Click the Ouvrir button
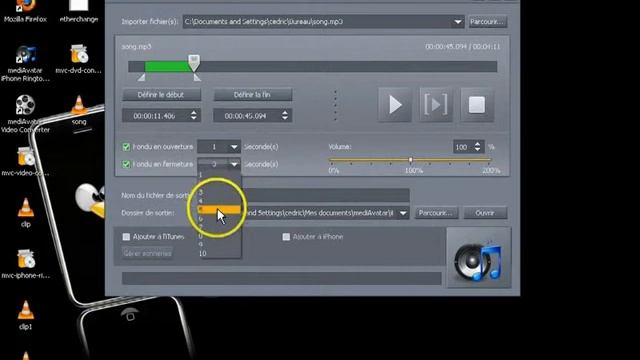This screenshot has width=640, height=360. click(485, 213)
